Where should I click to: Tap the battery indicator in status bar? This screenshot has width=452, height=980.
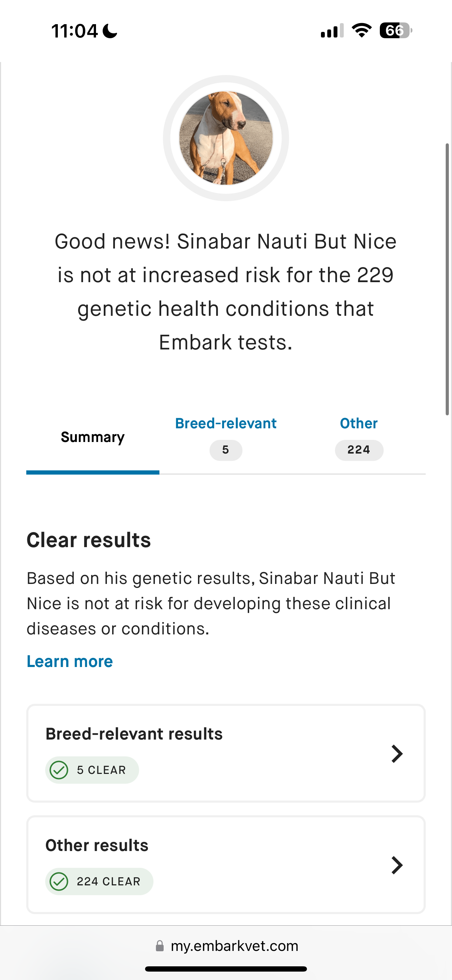pyautogui.click(x=396, y=30)
